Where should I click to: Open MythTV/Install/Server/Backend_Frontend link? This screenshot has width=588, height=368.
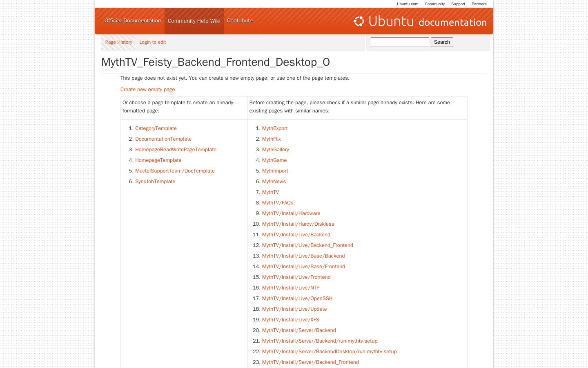click(310, 362)
